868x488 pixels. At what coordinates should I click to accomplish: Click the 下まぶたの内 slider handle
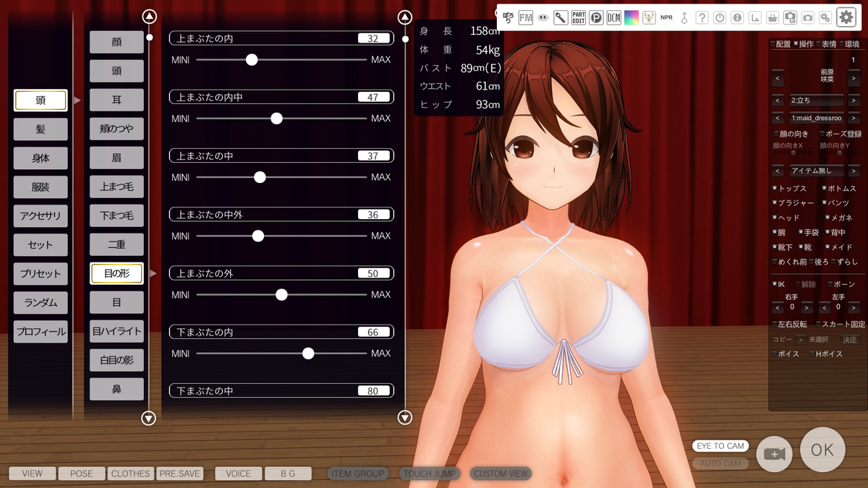[x=308, y=353]
